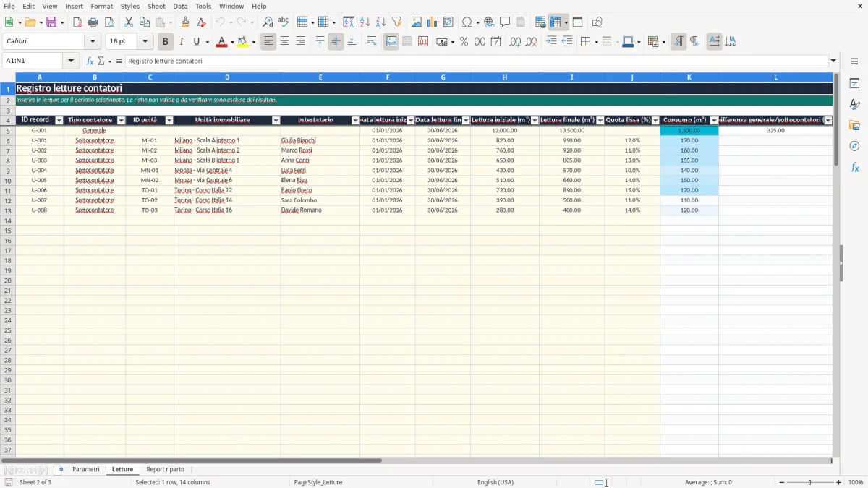Click the Cut scissors icon
The image size is (868, 488).
[128, 22]
